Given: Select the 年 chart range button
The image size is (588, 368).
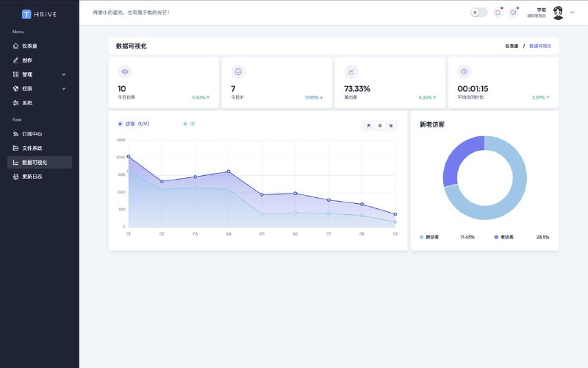Looking at the screenshot, I should pos(391,126).
